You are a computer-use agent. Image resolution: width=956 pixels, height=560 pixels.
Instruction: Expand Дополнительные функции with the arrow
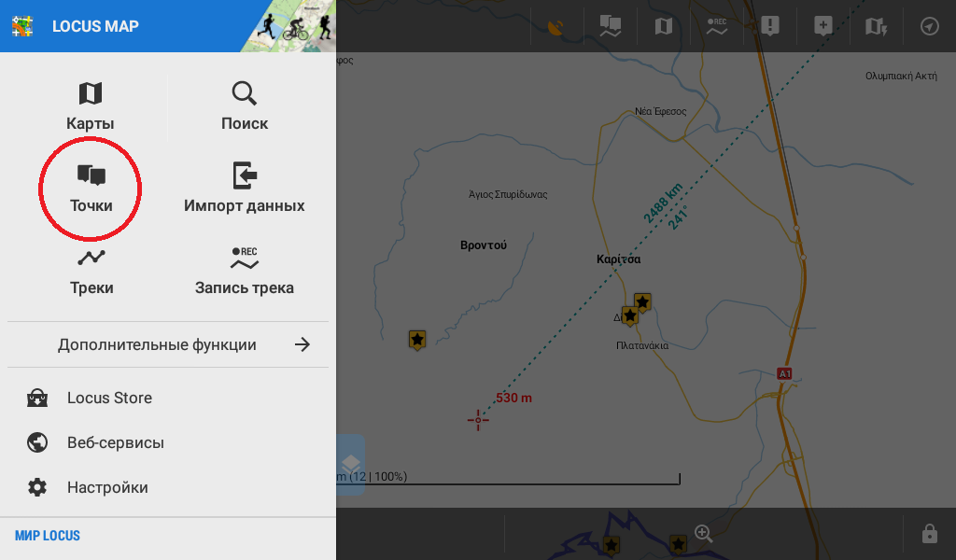[302, 344]
